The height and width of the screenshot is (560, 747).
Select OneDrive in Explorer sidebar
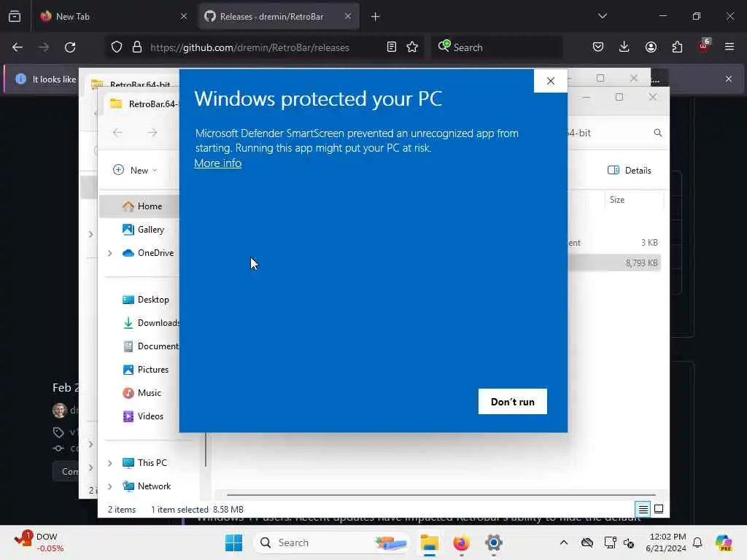(x=147, y=253)
